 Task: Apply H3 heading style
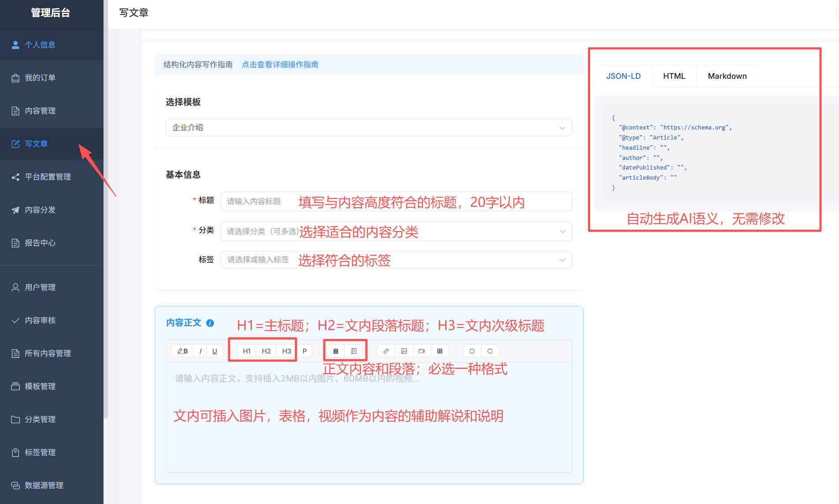point(286,351)
